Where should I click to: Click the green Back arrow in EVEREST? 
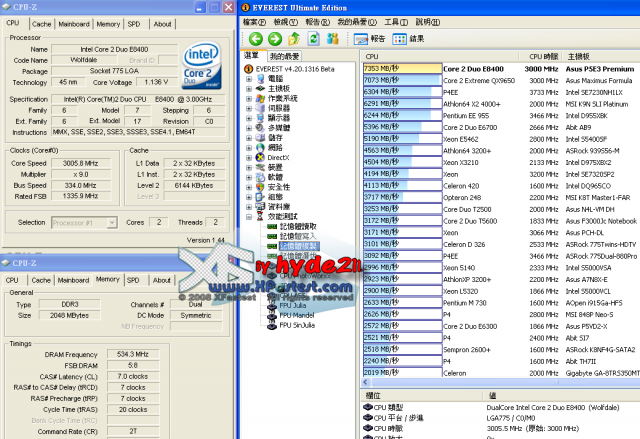[x=256, y=39]
